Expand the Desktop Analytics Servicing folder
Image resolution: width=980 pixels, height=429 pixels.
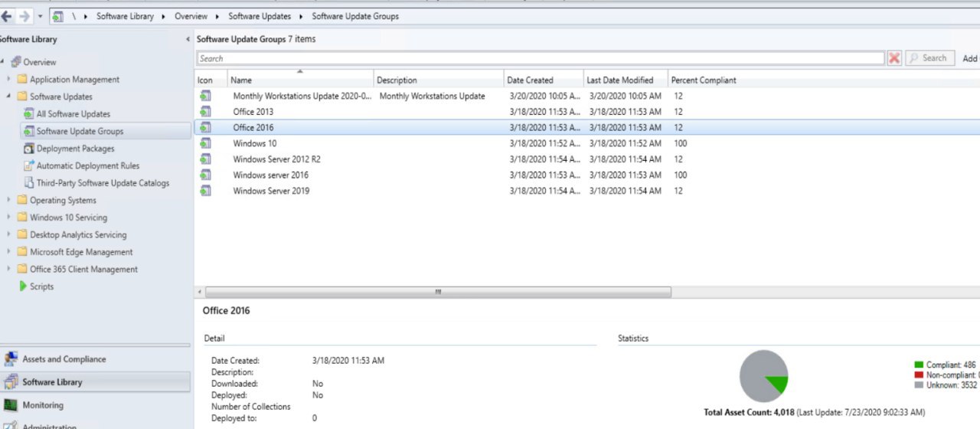pos(8,234)
